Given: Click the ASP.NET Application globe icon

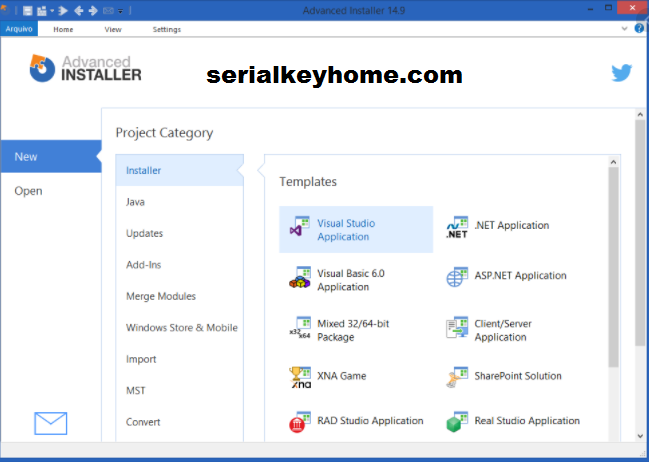Looking at the screenshot, I should pyautogui.click(x=457, y=277).
